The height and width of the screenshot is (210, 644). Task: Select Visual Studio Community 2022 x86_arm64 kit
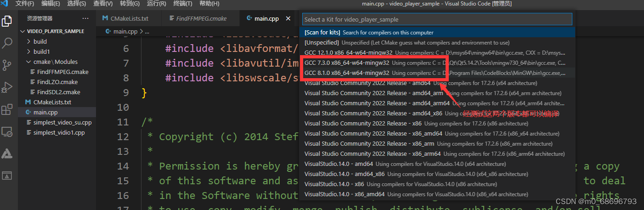tap(437, 154)
